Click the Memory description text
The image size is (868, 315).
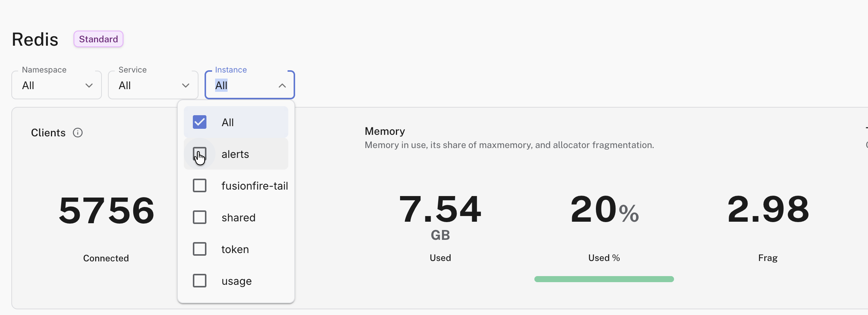pyautogui.click(x=509, y=145)
